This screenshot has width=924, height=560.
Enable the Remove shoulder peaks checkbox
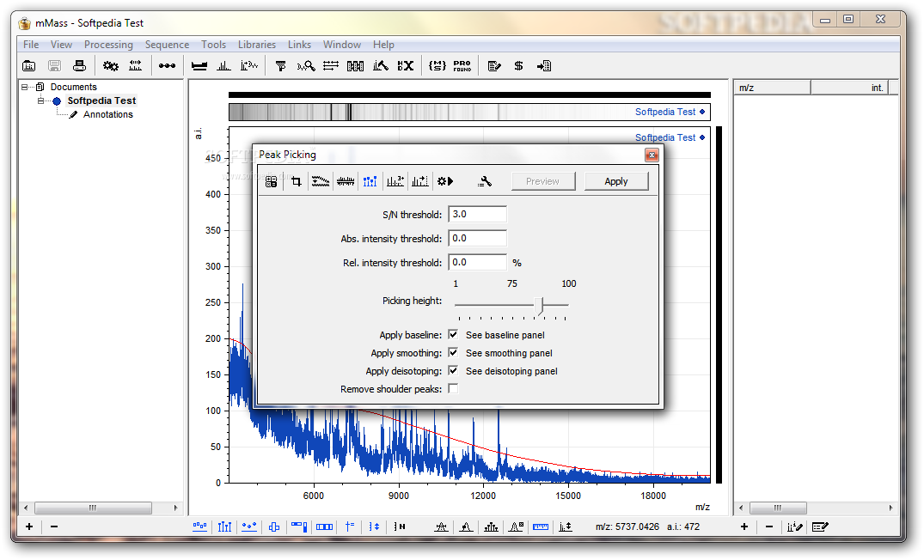click(453, 388)
